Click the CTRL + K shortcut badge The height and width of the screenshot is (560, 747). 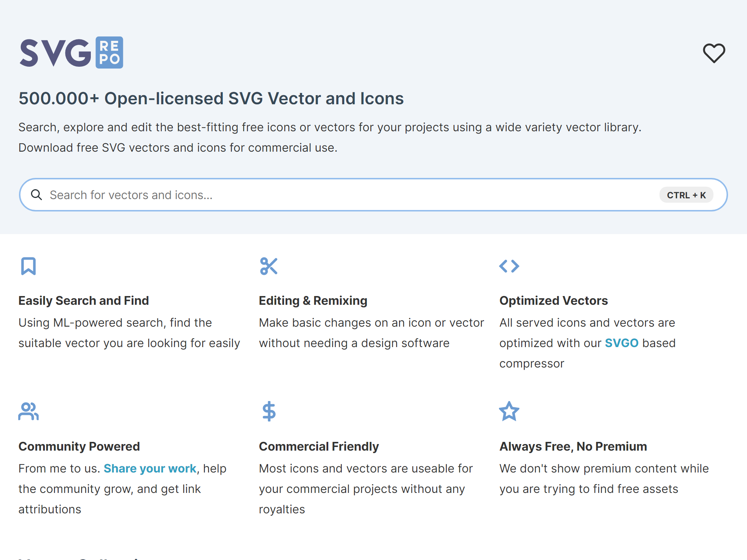(686, 195)
